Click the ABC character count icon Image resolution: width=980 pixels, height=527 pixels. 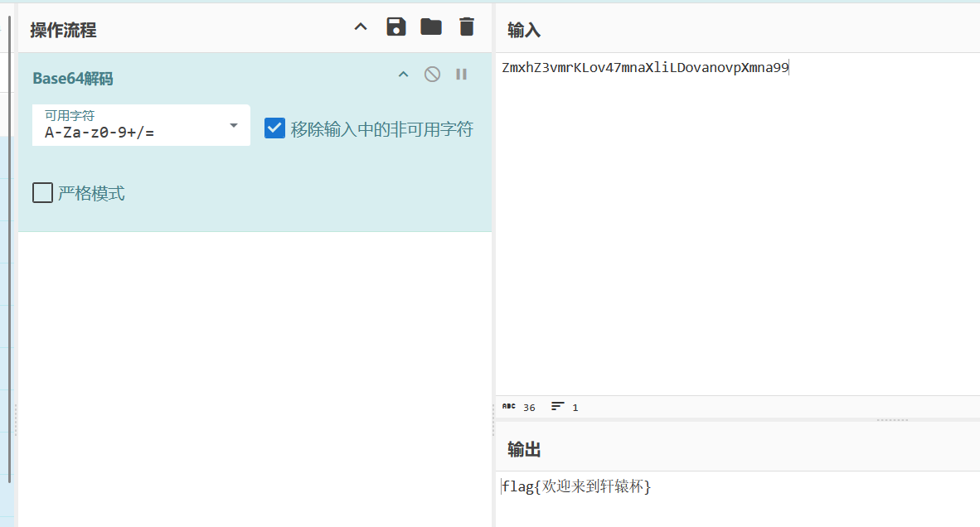pos(509,407)
